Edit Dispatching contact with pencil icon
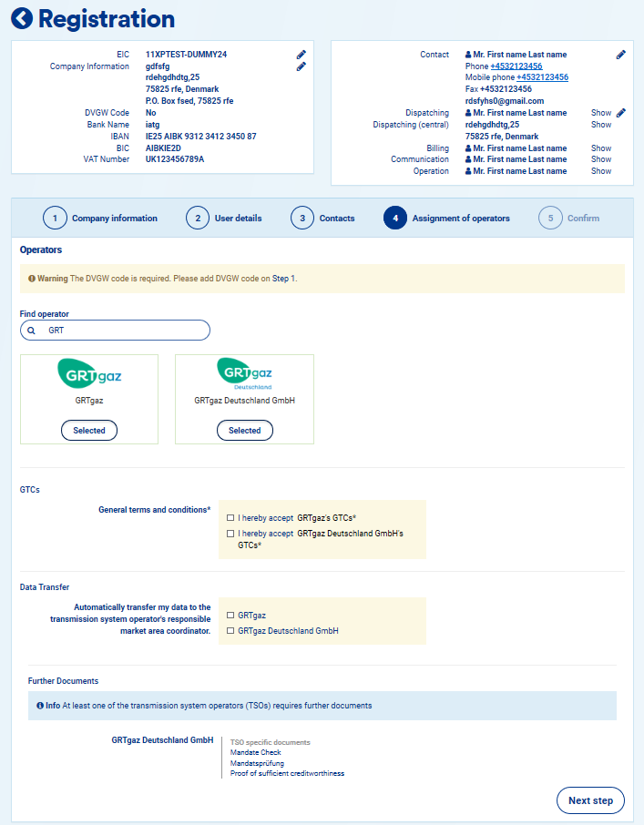 621,113
